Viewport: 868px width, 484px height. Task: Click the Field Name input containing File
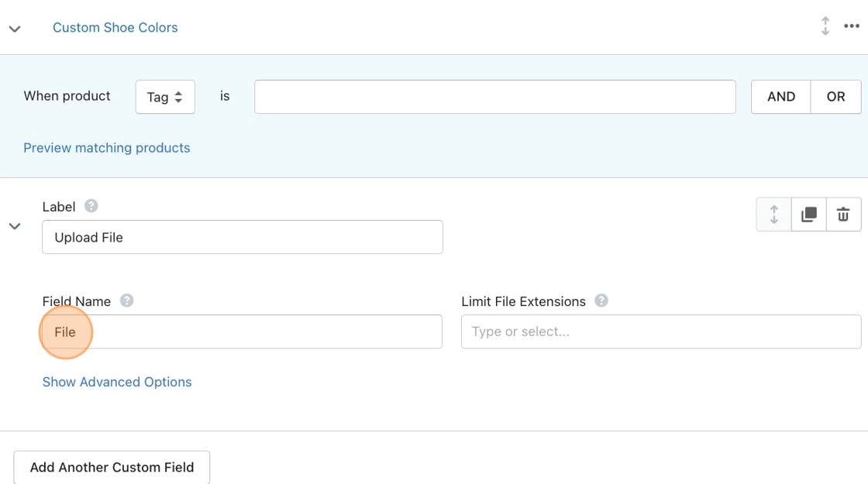coord(242,331)
